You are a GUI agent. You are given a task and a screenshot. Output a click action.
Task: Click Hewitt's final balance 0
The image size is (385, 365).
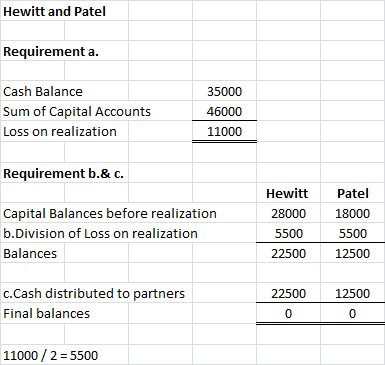click(289, 314)
